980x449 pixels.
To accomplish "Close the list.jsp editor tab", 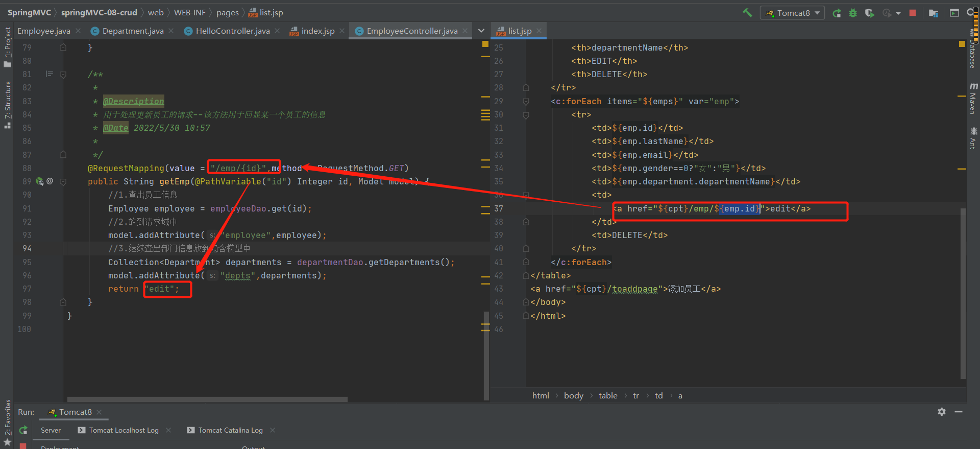I will click(538, 31).
